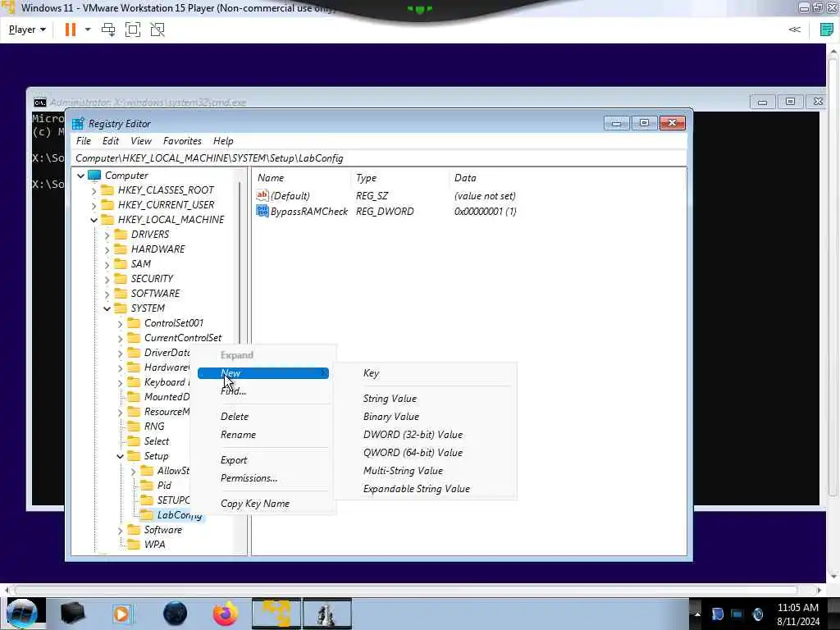840x630 pixels.
Task: Select String Value in the New submenu
Action: [426, 399]
